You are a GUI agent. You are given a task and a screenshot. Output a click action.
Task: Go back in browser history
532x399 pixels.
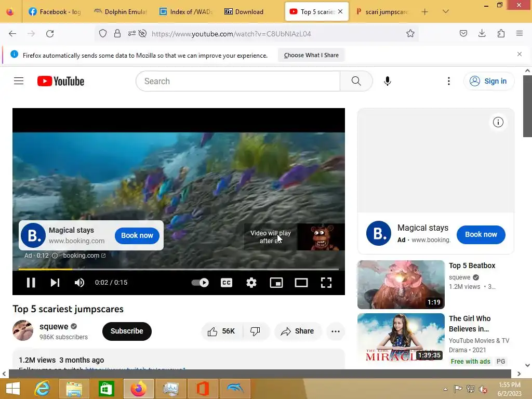(x=12, y=34)
